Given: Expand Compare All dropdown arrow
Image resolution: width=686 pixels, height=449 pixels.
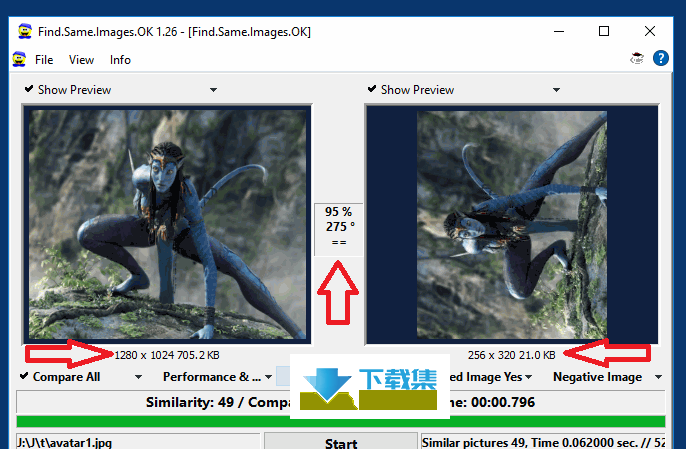Looking at the screenshot, I should pos(138,377).
